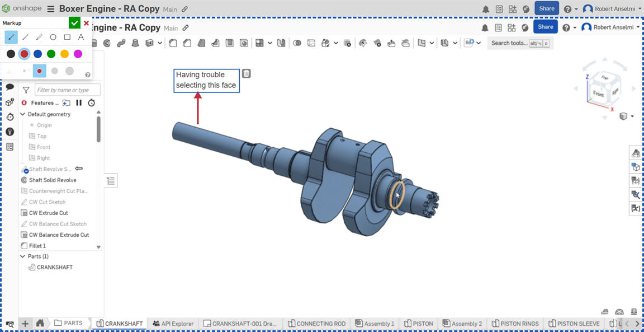The height and width of the screenshot is (332, 644).
Task: Select the straight line markup tool
Action: [x=26, y=37]
